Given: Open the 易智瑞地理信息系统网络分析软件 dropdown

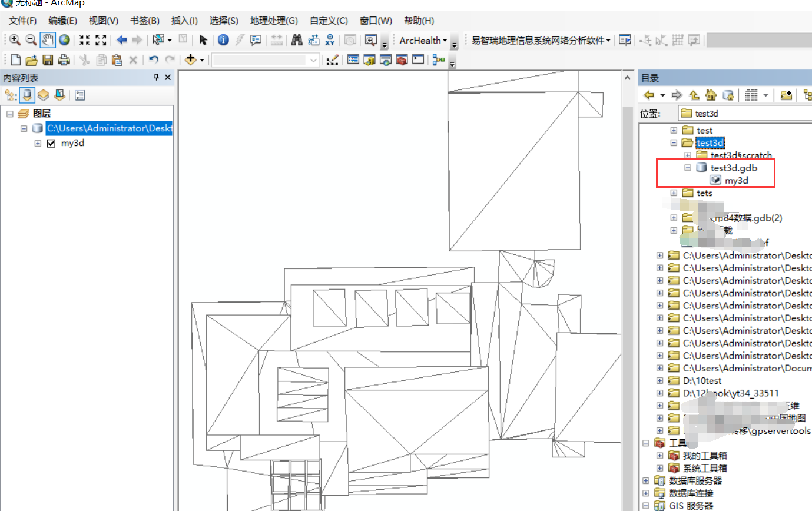Looking at the screenshot, I should click(x=541, y=41).
